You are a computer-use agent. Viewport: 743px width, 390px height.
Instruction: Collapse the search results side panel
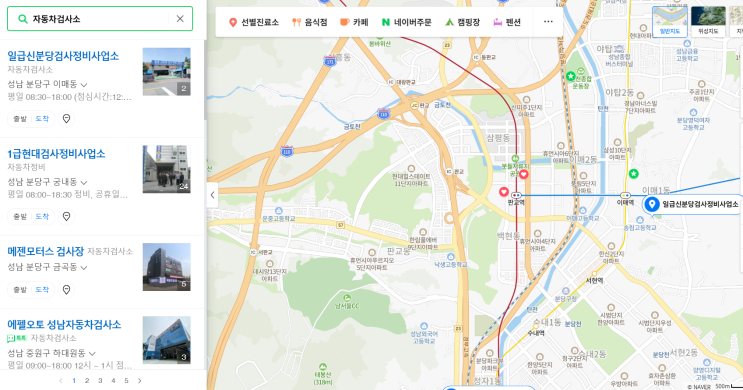pos(212,195)
